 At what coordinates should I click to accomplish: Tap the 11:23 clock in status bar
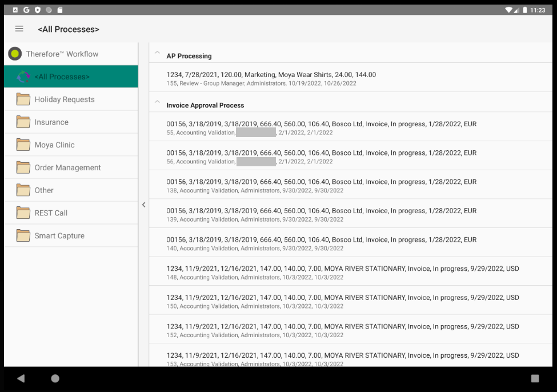538,10
